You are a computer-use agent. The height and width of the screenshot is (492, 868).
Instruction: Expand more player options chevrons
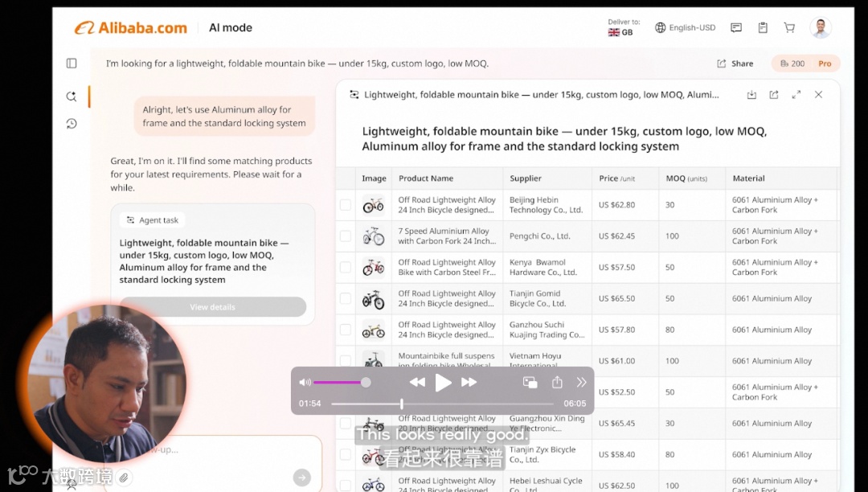pos(581,383)
